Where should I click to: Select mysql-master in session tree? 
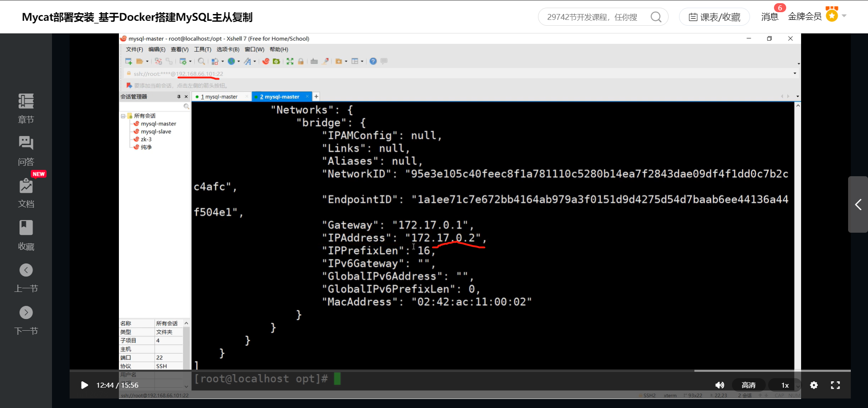point(158,124)
